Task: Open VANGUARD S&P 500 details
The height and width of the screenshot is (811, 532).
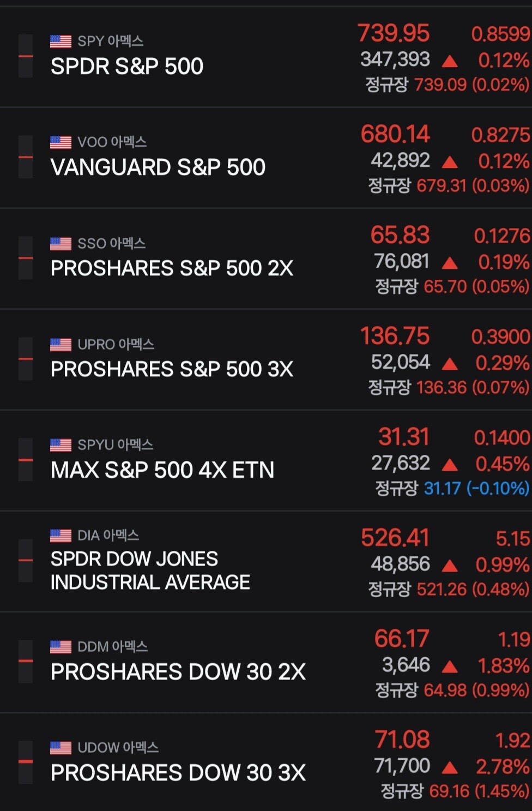Action: [158, 167]
